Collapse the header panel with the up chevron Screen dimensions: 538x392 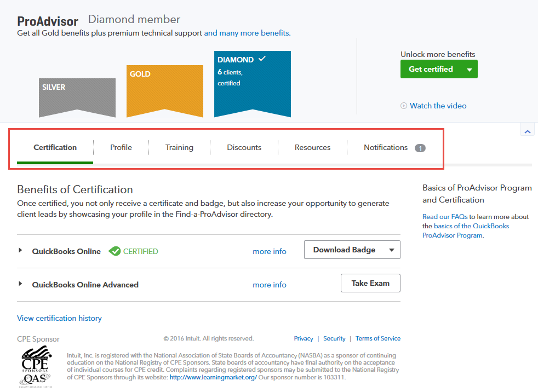(x=528, y=132)
